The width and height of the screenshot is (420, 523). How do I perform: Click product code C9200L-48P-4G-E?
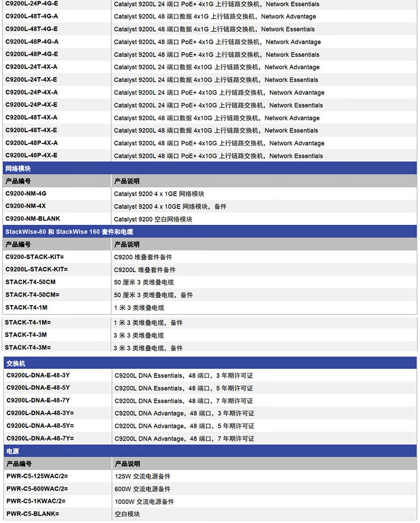[32, 54]
